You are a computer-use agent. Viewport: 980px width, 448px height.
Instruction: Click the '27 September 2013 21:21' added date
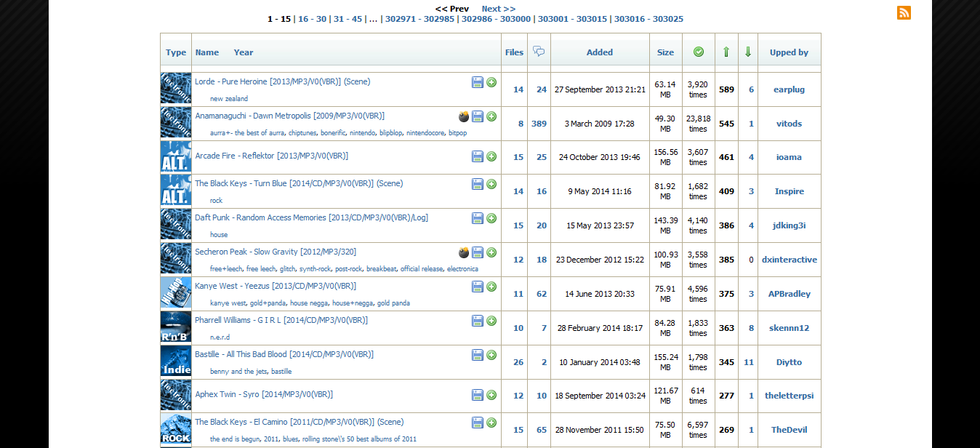(x=600, y=89)
